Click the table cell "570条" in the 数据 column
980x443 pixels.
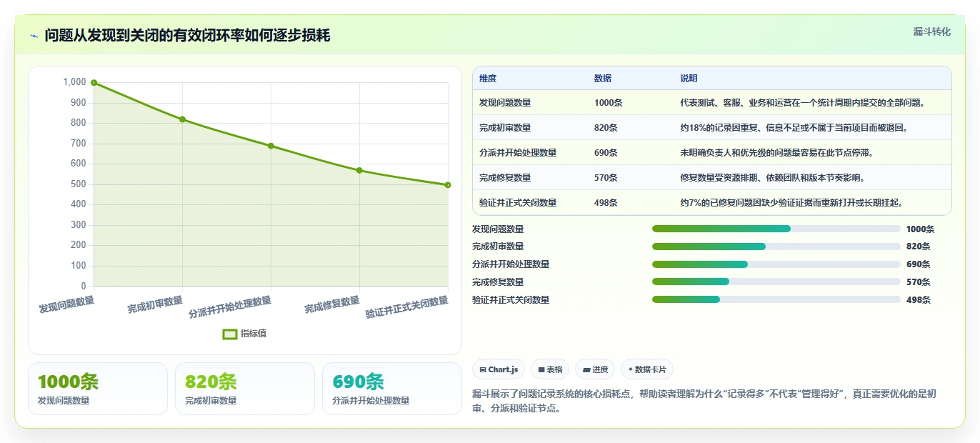point(606,178)
